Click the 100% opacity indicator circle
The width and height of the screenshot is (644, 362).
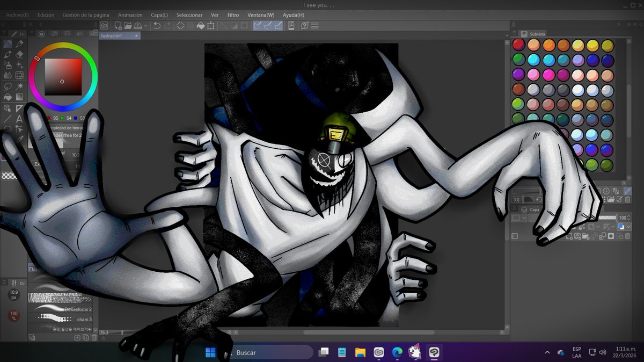click(14, 315)
